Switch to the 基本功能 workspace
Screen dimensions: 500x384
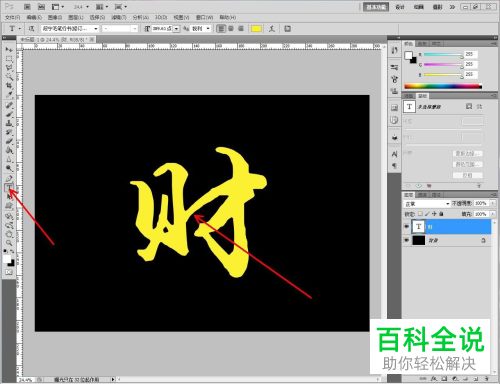tap(376, 7)
